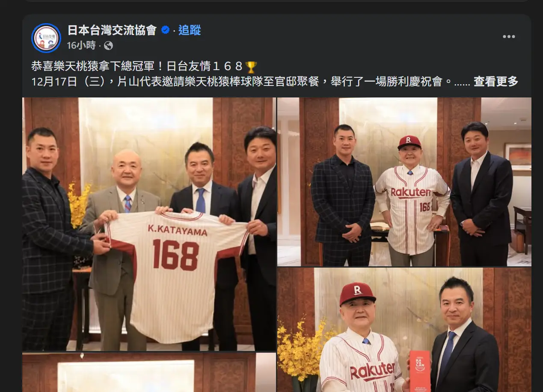Open the bottom-right photo with the red gift box
The image size is (543, 392).
point(404,330)
